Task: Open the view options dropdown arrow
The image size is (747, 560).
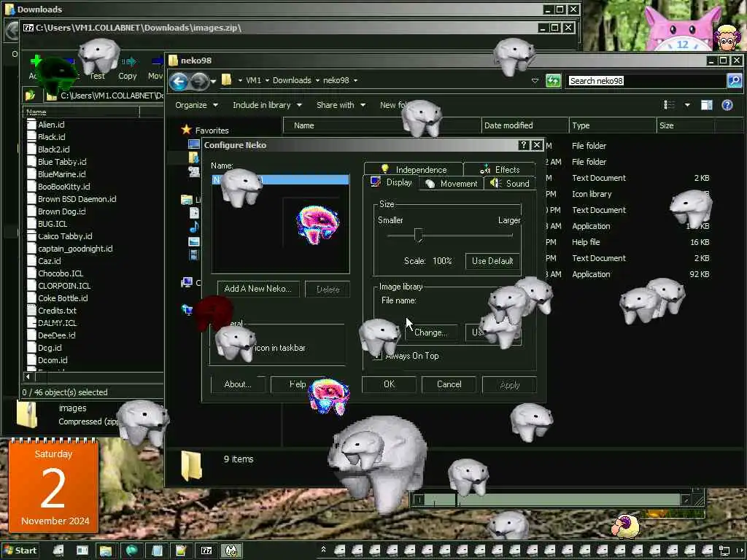Action: point(687,105)
